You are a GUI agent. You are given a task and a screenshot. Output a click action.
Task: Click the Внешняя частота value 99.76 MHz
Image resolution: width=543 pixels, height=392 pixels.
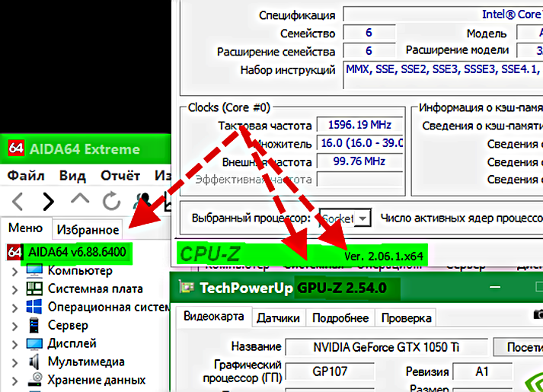click(x=359, y=161)
